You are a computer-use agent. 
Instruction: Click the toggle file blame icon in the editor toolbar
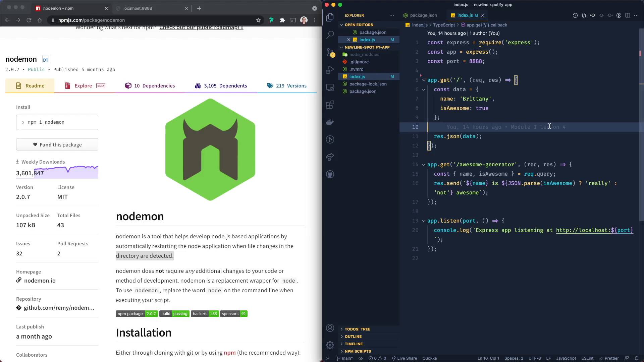pyautogui.click(x=619, y=15)
